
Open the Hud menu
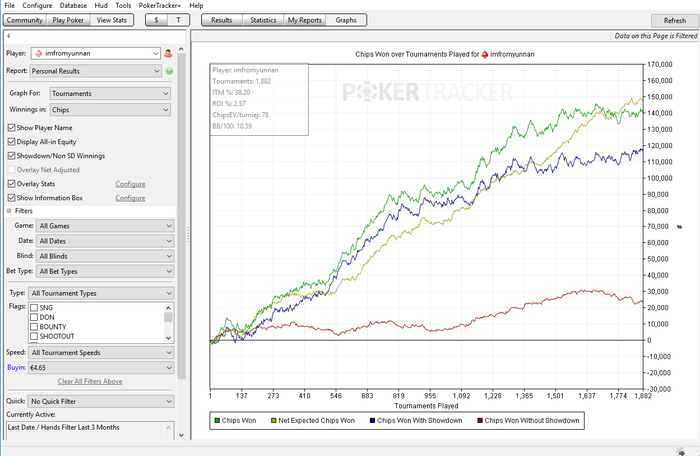click(x=101, y=5)
